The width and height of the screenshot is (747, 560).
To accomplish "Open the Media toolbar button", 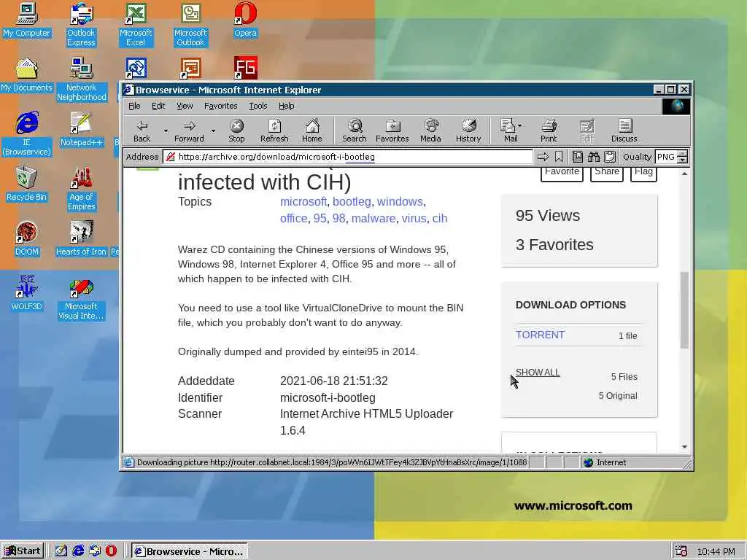I will [x=430, y=131].
